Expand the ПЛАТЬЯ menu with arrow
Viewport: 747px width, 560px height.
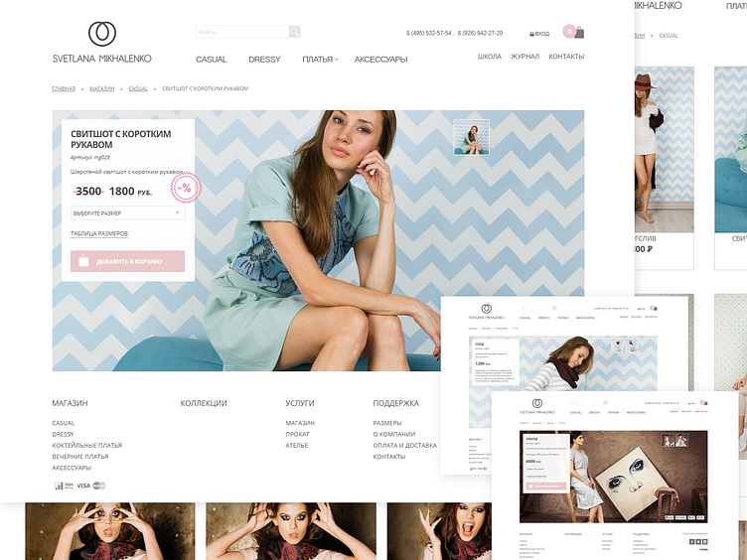[320, 60]
